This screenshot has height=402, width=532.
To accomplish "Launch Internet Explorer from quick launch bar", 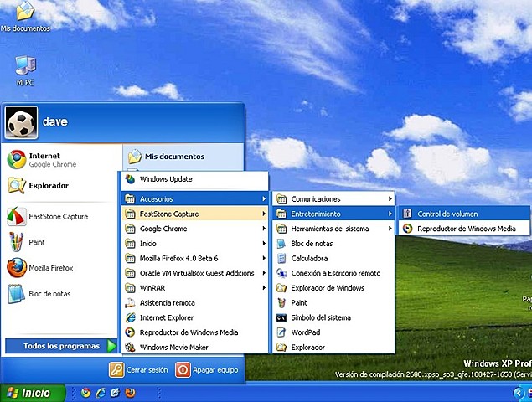I will point(101,393).
